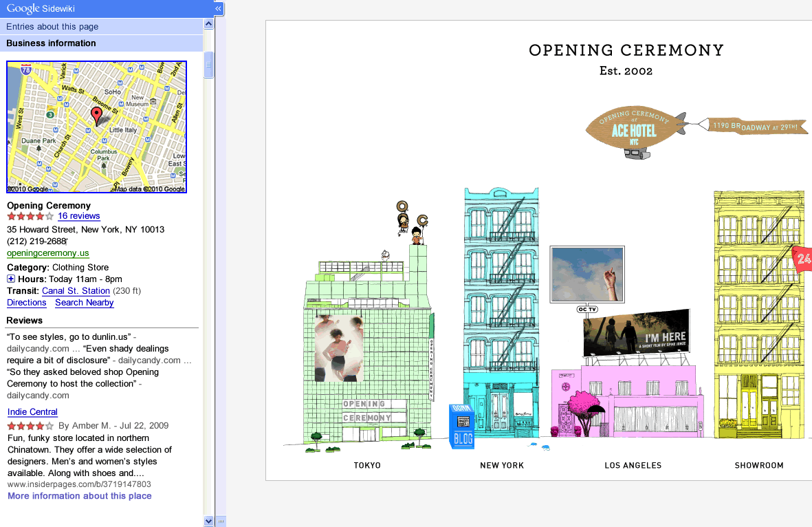Select the pink Los Angeles building

(628, 400)
